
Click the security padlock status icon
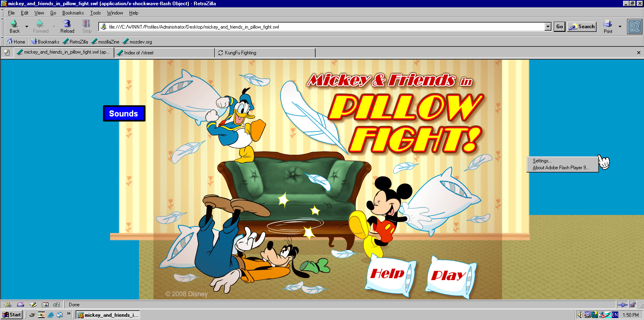pyautogui.click(x=633, y=305)
